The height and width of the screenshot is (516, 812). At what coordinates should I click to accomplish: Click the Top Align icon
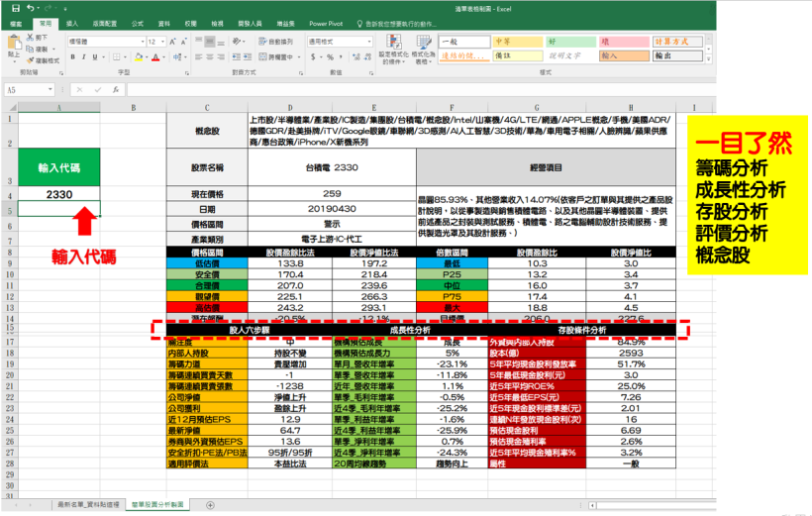pyautogui.click(x=199, y=41)
